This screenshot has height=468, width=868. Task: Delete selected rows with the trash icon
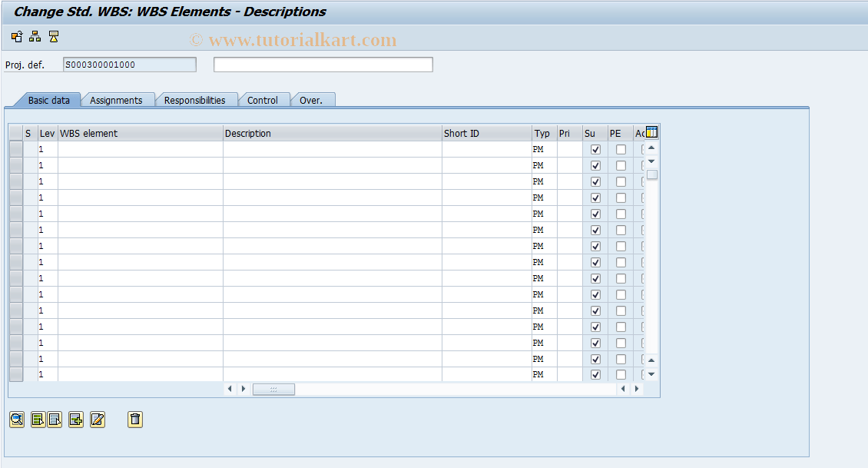(135, 420)
